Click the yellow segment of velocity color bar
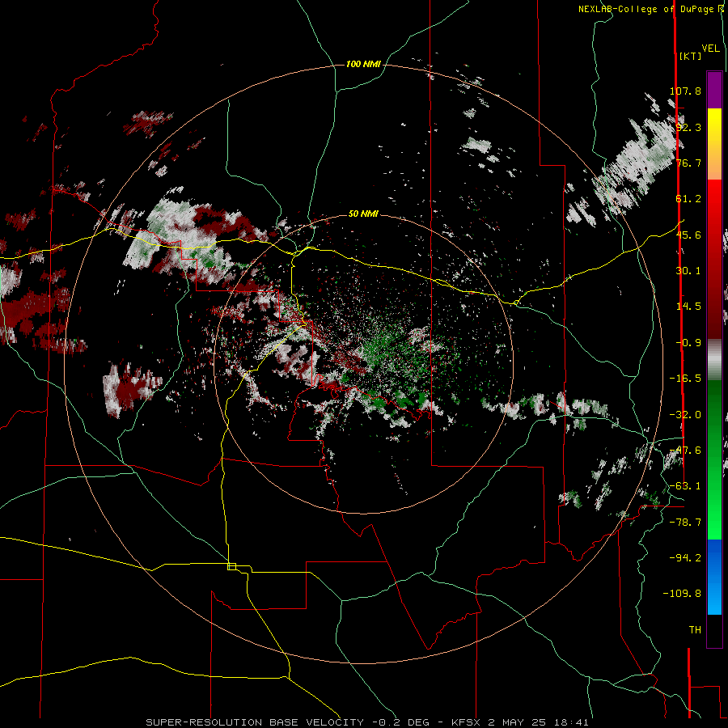The width and height of the screenshot is (728, 728). [x=714, y=125]
